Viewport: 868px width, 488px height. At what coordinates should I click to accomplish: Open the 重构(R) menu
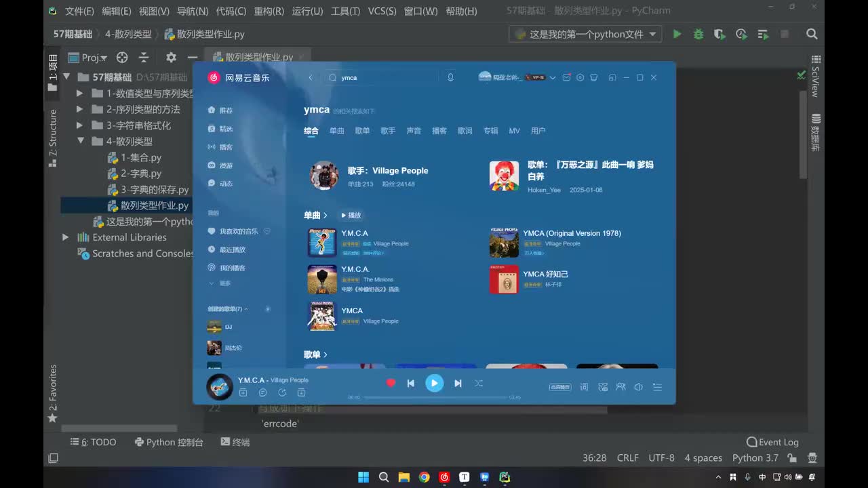point(269,11)
